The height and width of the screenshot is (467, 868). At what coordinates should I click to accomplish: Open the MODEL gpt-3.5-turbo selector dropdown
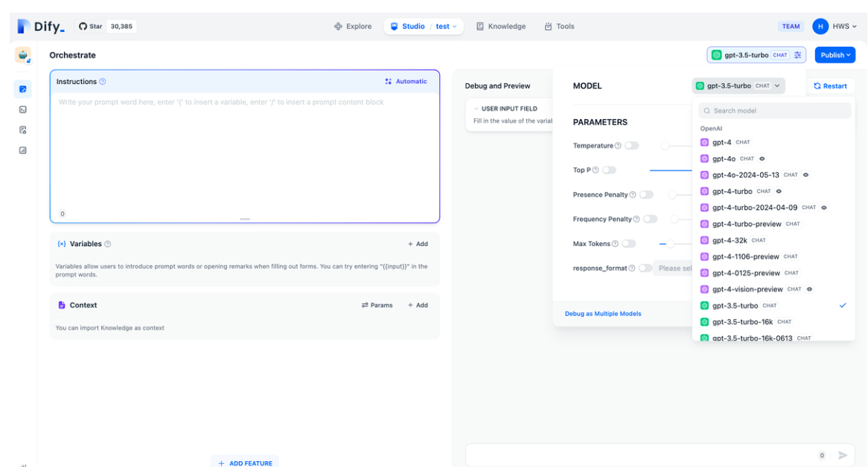tap(738, 86)
